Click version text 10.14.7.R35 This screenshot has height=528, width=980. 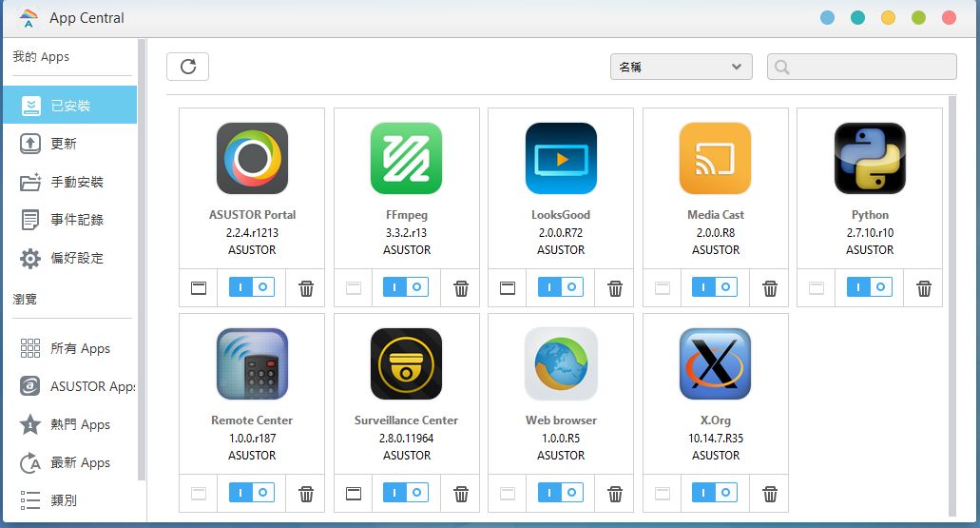(716, 438)
